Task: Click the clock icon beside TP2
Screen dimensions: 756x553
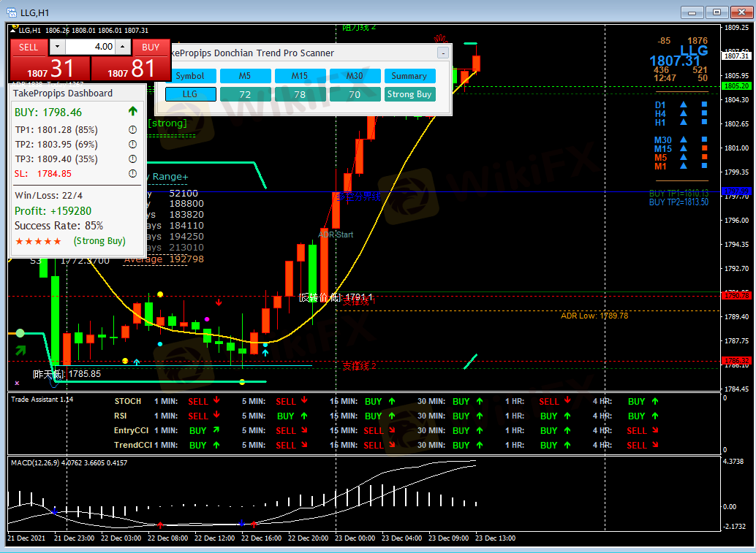Action: [x=132, y=145]
